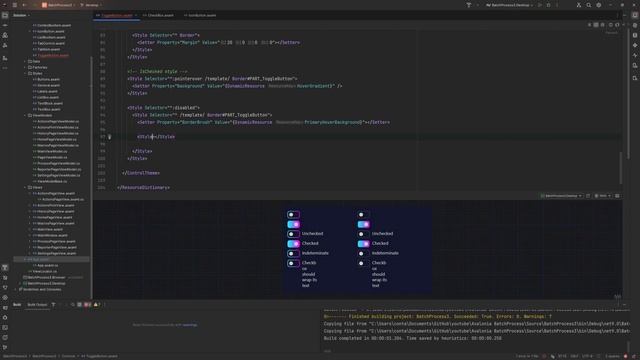Open the main hamburger menu
Screen dimensions: 640x360
(15, 5)
